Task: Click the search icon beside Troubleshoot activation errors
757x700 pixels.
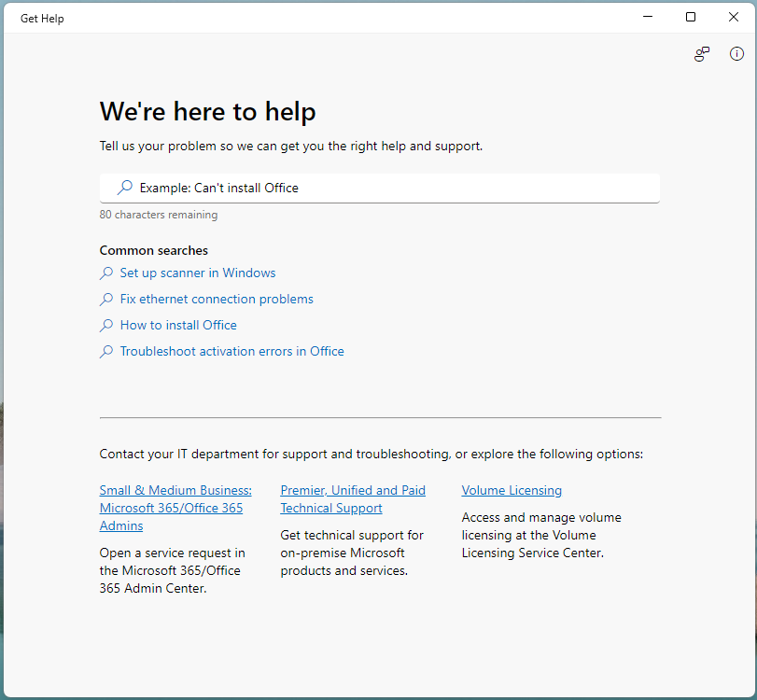Action: pyautogui.click(x=105, y=351)
